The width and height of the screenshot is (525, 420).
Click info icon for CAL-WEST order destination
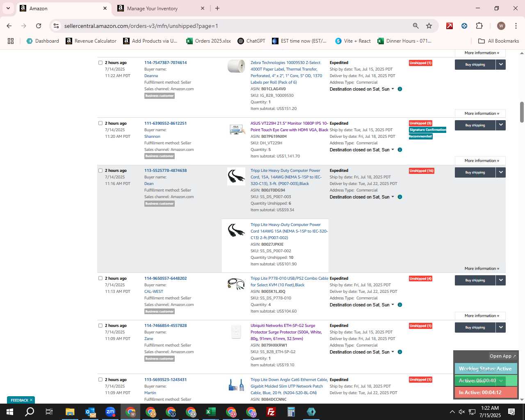(400, 305)
